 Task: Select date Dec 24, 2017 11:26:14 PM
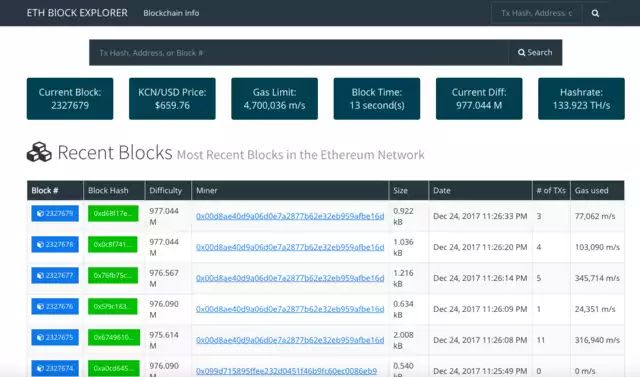[480, 278]
